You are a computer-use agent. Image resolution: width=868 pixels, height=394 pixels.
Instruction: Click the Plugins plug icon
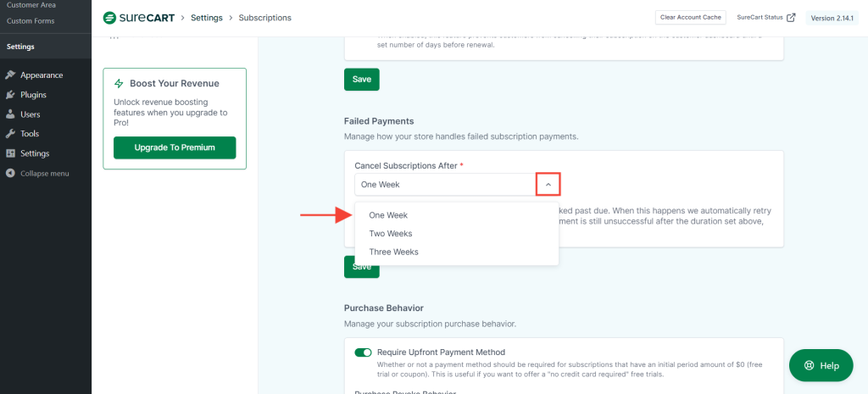(10, 95)
